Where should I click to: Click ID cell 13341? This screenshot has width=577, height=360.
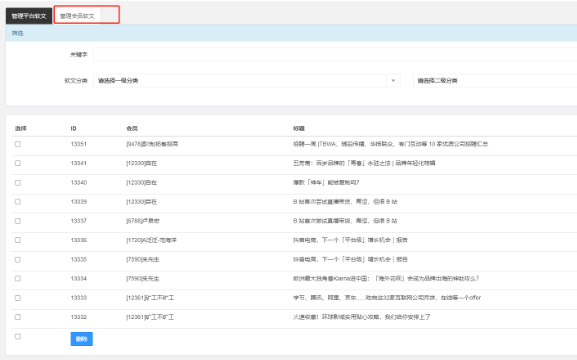click(x=79, y=163)
